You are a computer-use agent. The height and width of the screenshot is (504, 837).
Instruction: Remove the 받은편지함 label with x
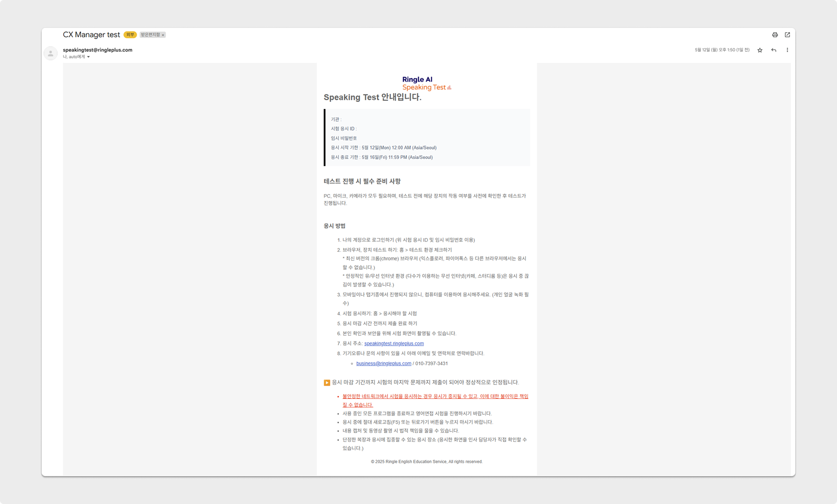coord(163,35)
